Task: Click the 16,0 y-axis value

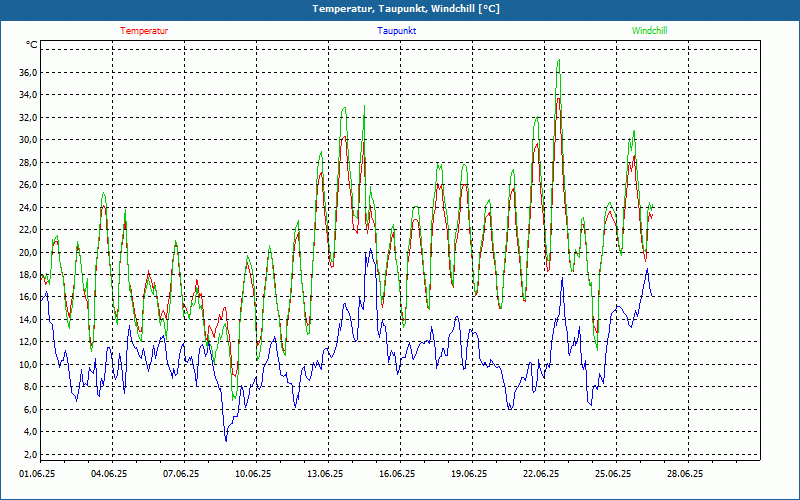Action: (28, 297)
